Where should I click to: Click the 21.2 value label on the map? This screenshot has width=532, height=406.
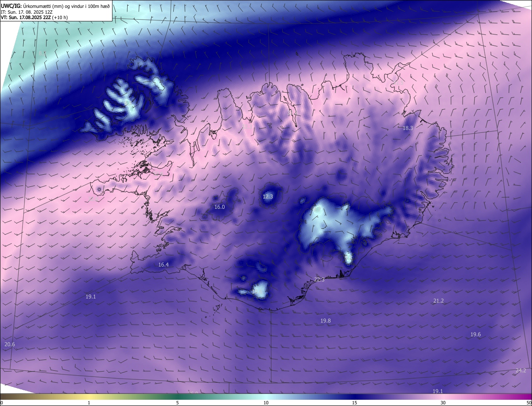[438, 301]
